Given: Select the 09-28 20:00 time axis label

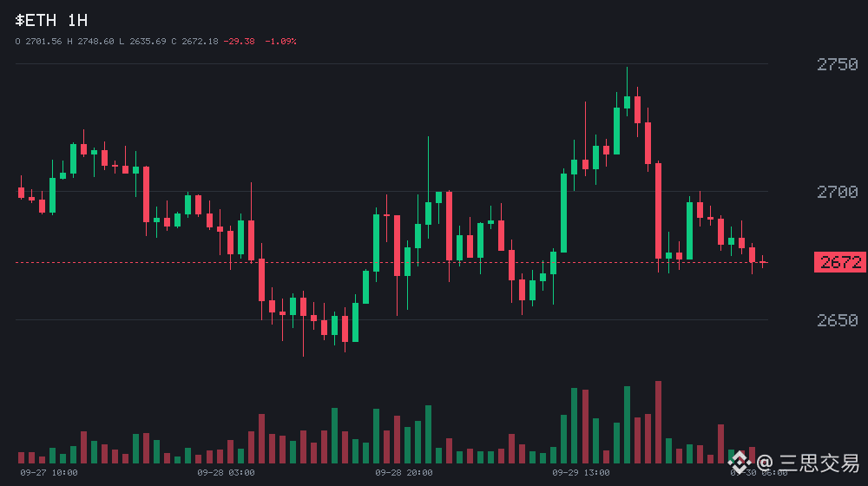Looking at the screenshot, I should [404, 473].
